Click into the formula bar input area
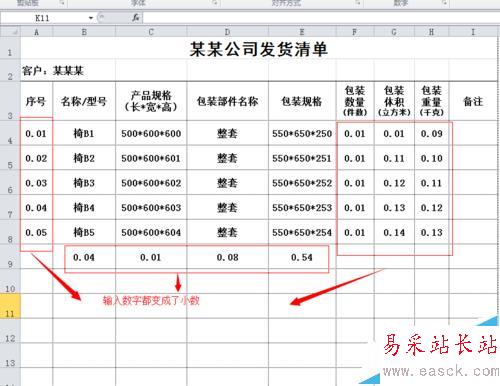This screenshot has width=500, height=386. pyautogui.click(x=320, y=17)
